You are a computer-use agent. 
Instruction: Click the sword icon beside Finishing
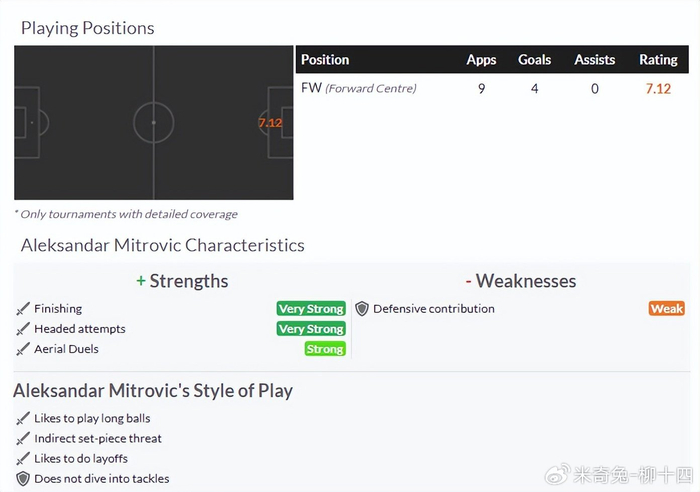point(23,309)
